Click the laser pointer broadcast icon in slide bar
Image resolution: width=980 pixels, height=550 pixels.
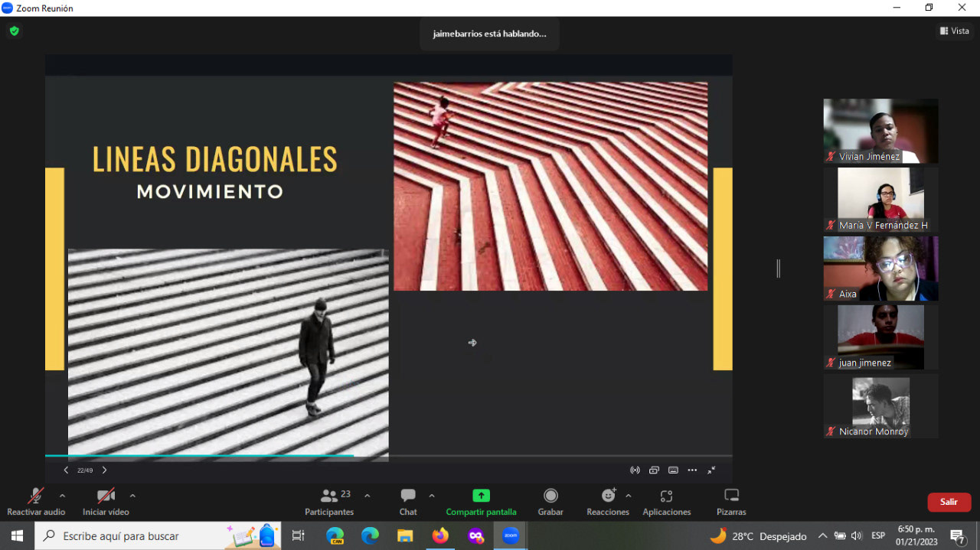tap(635, 470)
